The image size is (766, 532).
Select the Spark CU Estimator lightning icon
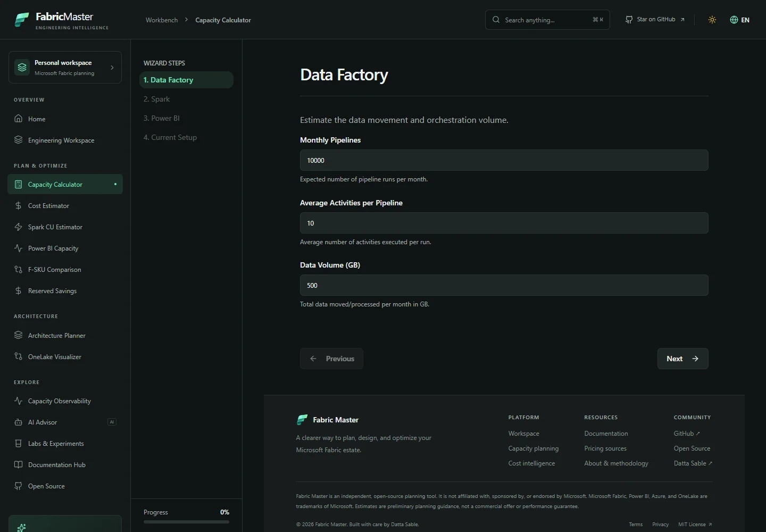tap(19, 227)
